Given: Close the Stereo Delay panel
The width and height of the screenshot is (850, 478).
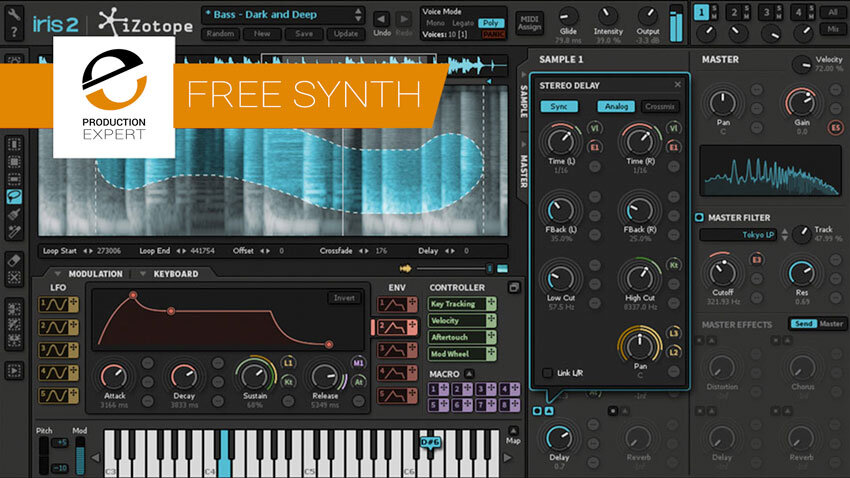Looking at the screenshot, I should [x=677, y=85].
